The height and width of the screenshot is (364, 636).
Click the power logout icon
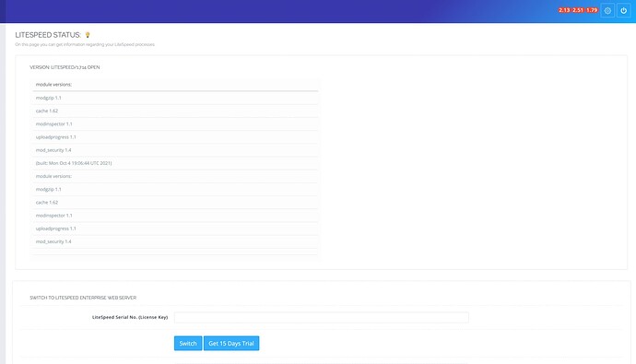(x=623, y=11)
